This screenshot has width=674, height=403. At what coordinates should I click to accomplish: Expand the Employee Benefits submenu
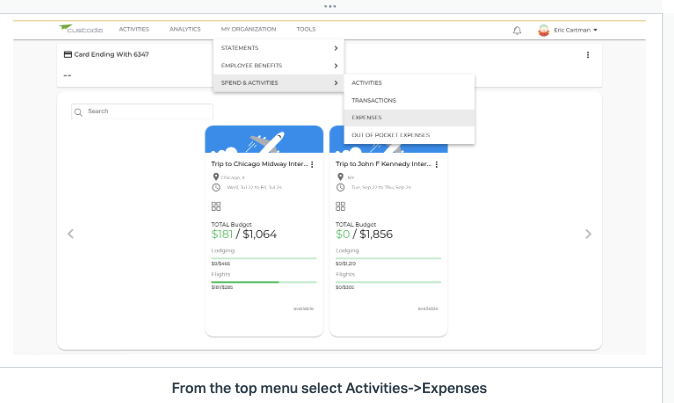coord(279,65)
